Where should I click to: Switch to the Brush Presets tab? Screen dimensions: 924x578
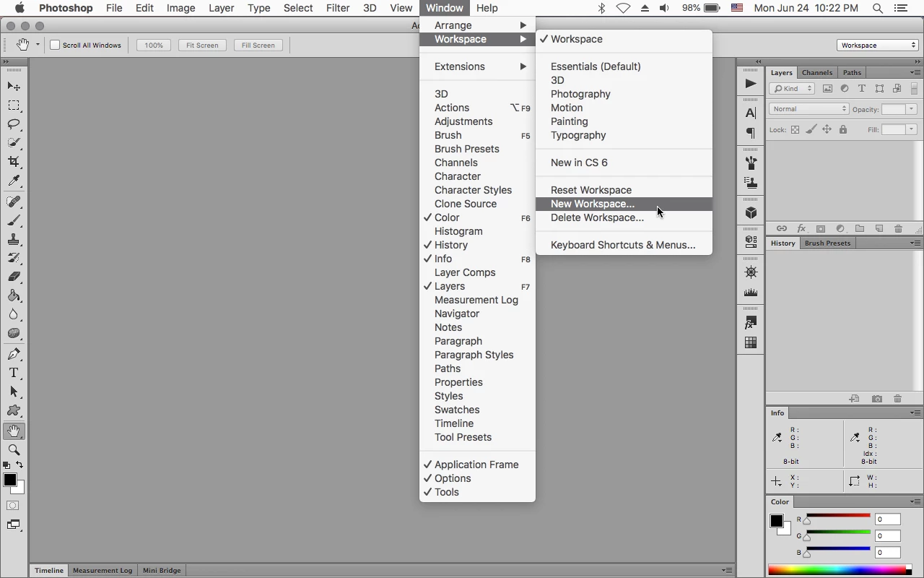coord(827,243)
